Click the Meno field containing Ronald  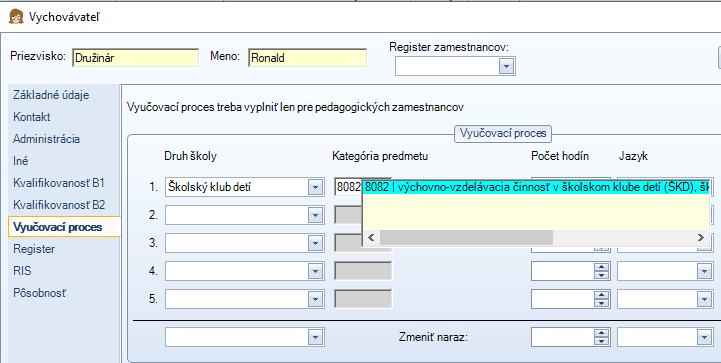pos(308,58)
